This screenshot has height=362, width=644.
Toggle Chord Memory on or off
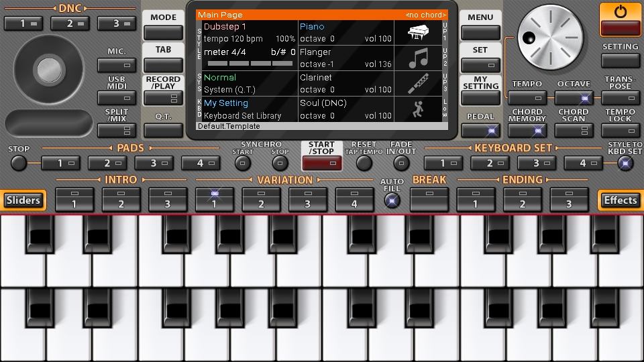pos(527,130)
